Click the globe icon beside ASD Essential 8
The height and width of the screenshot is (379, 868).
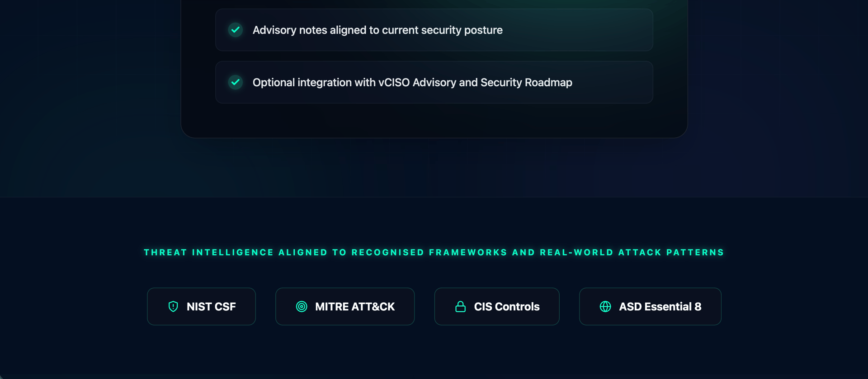click(605, 307)
